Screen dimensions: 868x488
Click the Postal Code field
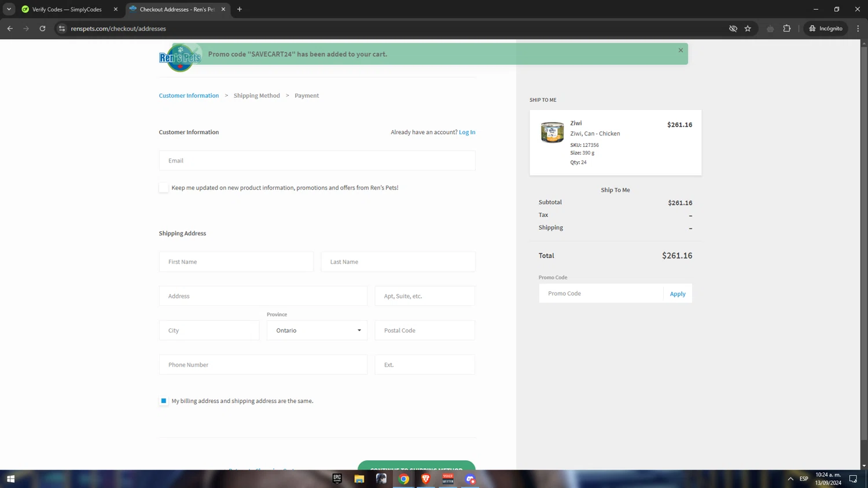coord(425,331)
